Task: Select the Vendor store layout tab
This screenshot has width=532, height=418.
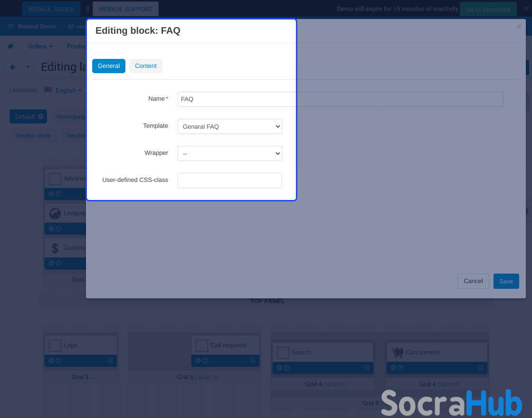Action: point(33,135)
